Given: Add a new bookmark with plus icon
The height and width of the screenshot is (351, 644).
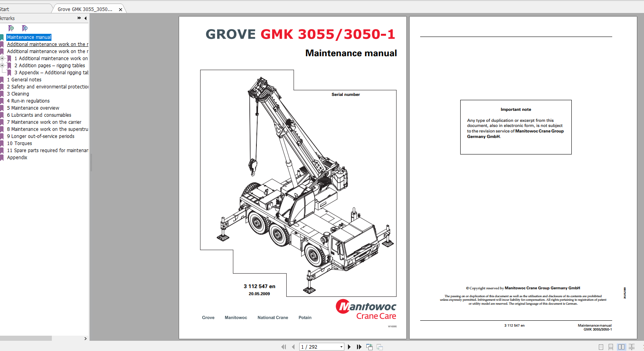Looking at the screenshot, I should pyautogui.click(x=11, y=28).
